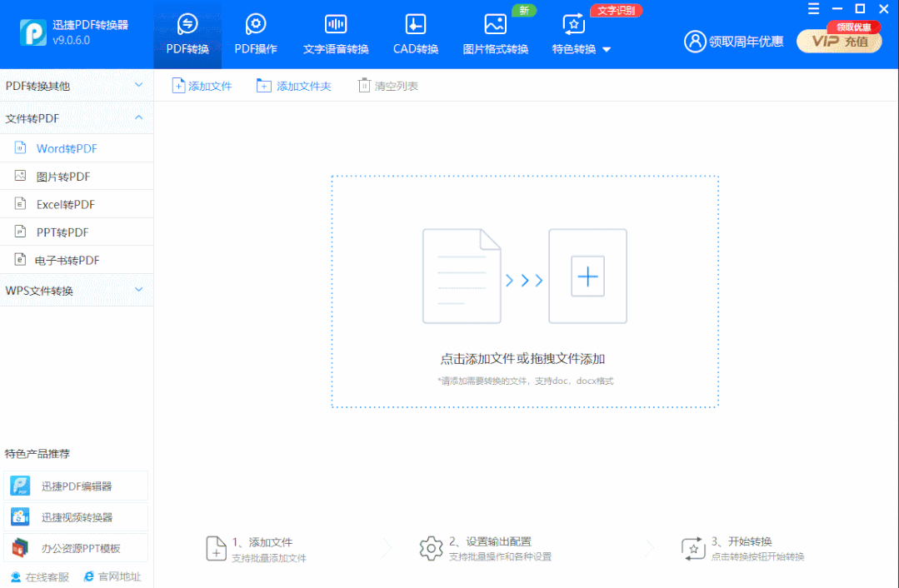Collapse the 文件转PDF section
Image resolution: width=899 pixels, height=588 pixels.
pos(77,118)
